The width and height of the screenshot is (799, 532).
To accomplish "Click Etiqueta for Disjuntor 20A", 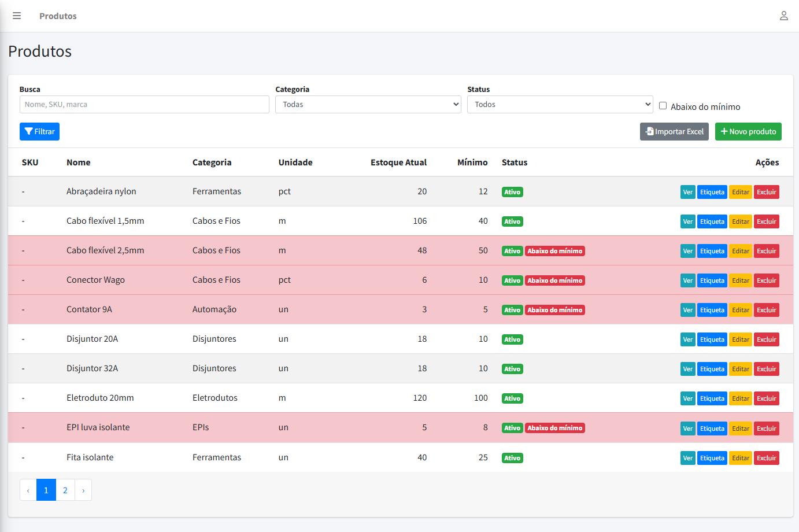I will tap(712, 339).
